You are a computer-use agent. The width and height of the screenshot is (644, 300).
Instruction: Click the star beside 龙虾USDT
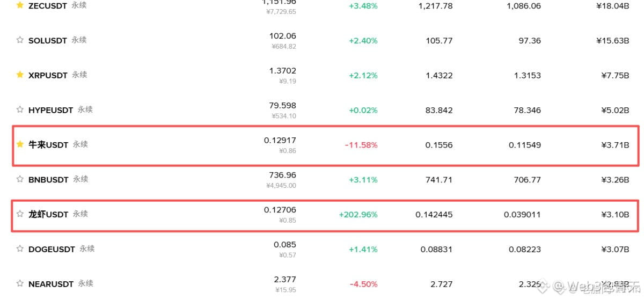click(x=20, y=214)
